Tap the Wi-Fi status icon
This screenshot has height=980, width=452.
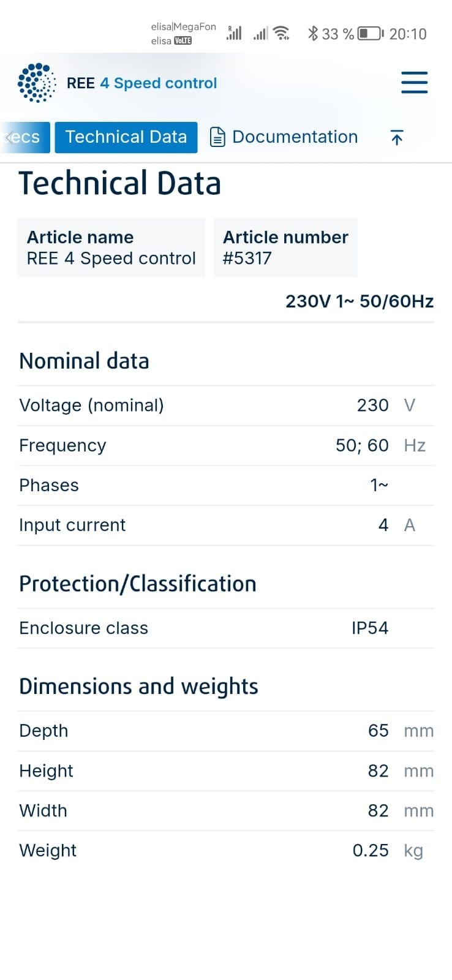pos(281,33)
